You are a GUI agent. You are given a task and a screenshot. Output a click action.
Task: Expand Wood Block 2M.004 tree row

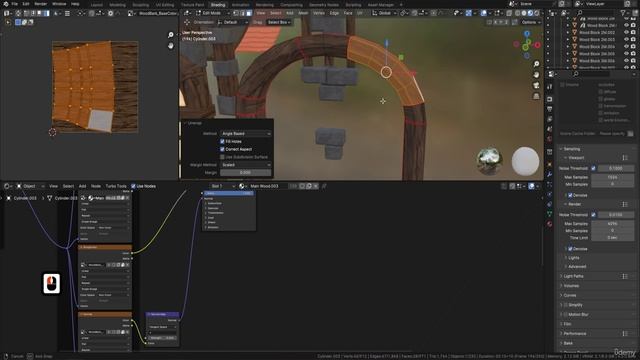(x=568, y=47)
